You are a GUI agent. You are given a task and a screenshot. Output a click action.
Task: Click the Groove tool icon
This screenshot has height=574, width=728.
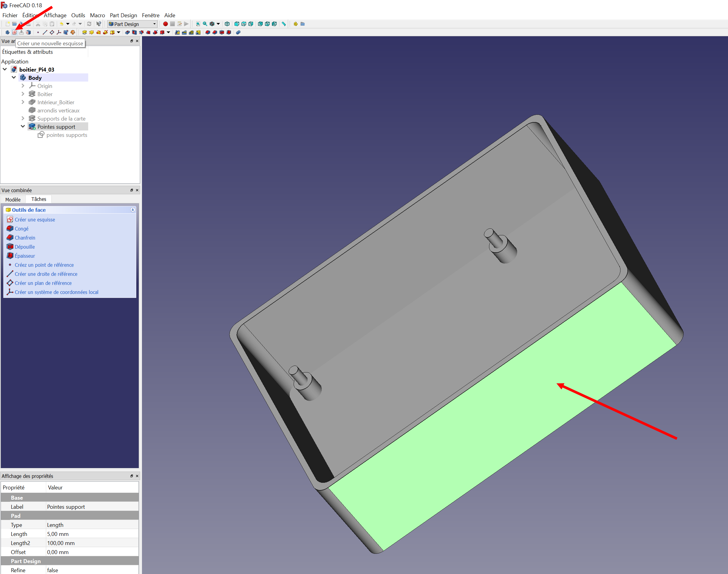[141, 32]
